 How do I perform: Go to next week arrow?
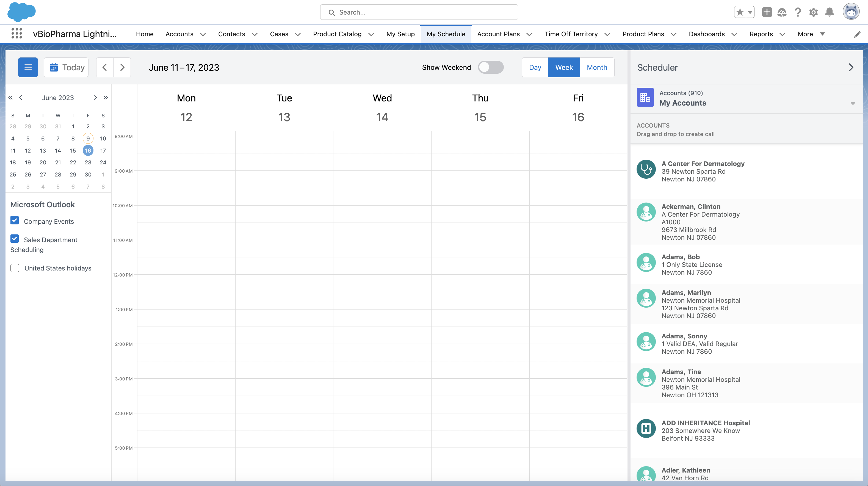(122, 67)
